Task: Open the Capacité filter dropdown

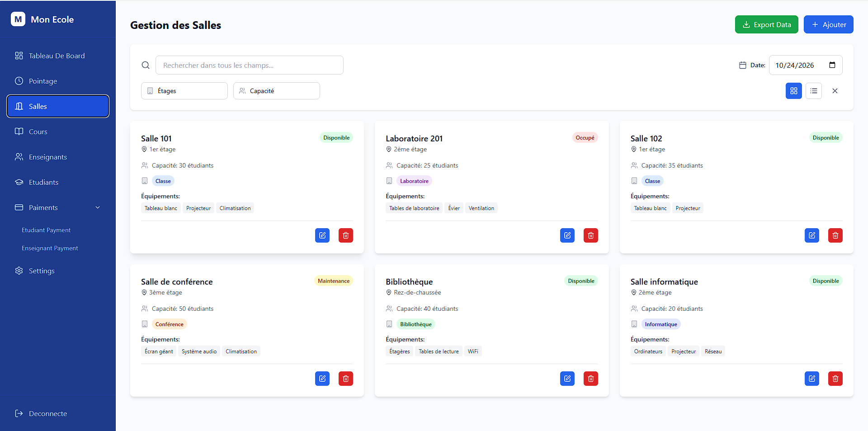Action: pos(277,91)
